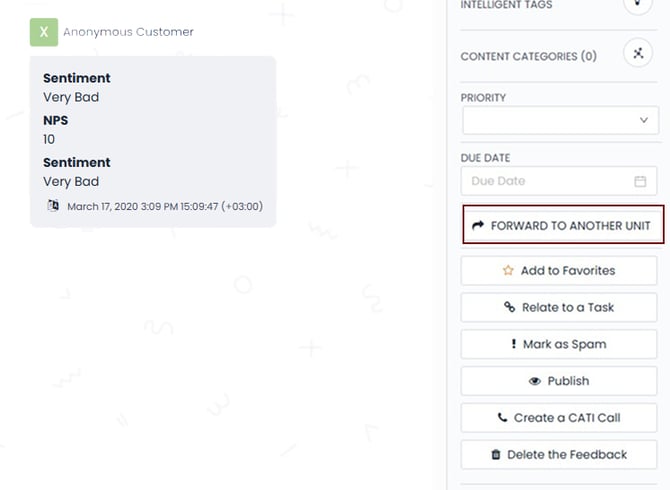670x490 pixels.
Task: Click the Intelligent Tags round icon
Action: (x=638, y=3)
